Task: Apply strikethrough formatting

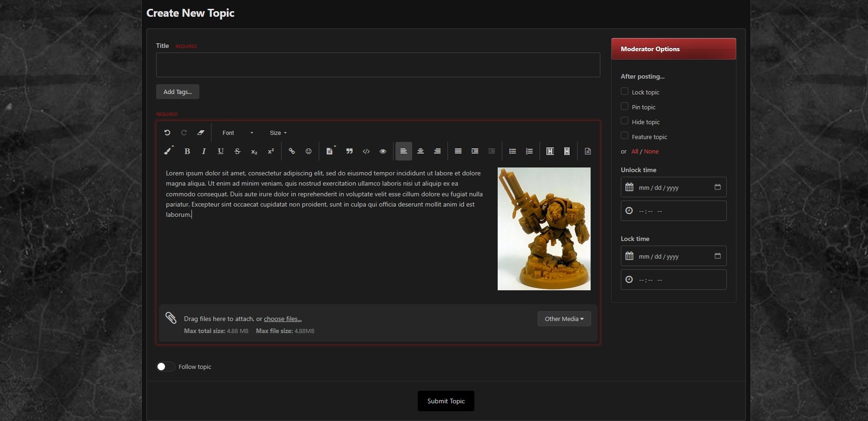Action: pos(237,151)
